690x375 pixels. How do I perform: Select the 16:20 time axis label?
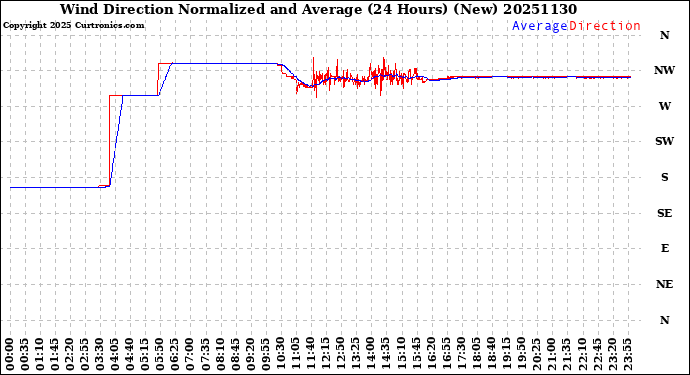[431, 354]
